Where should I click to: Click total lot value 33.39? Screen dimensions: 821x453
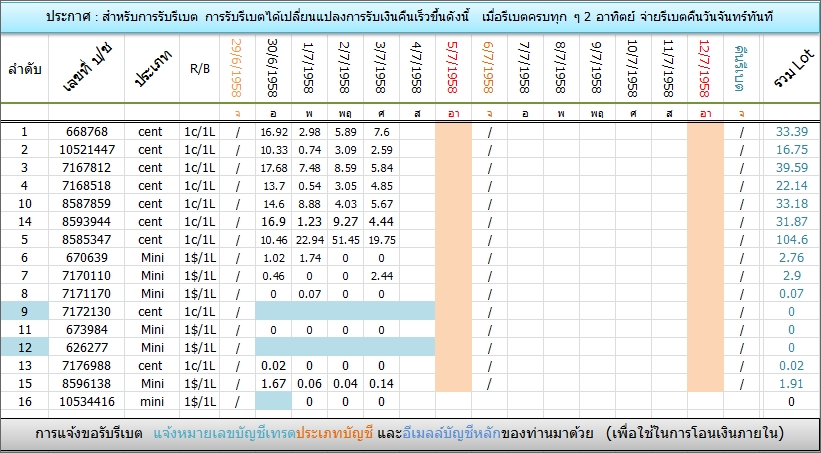coord(792,132)
